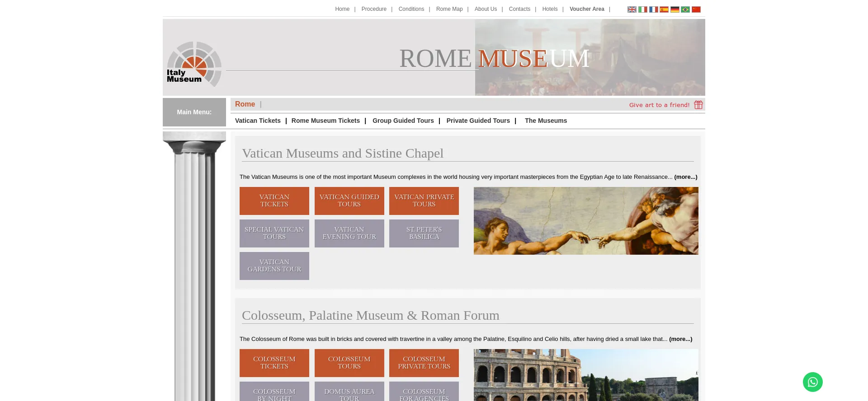Open Voucher Area
868x401 pixels.
[587, 9]
